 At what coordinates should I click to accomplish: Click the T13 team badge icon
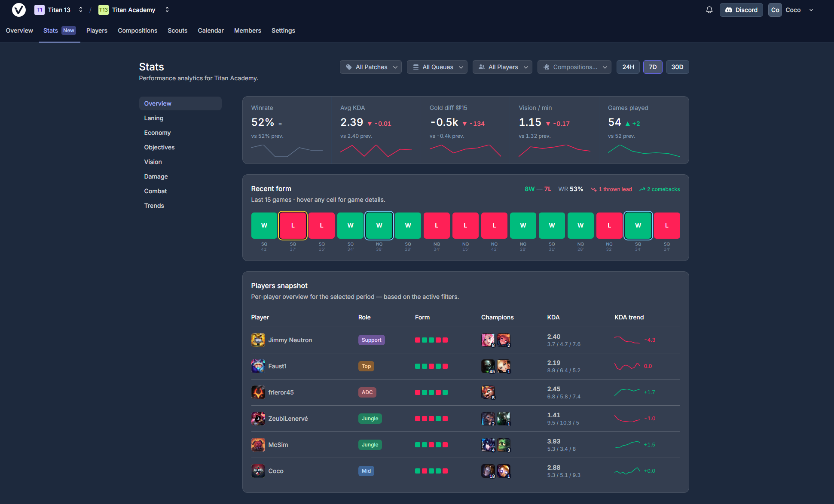pyautogui.click(x=103, y=10)
